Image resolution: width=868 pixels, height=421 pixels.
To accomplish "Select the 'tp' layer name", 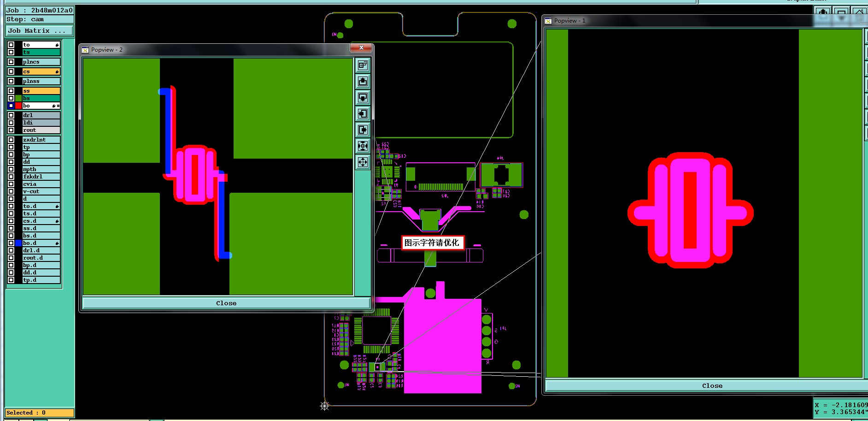I will 41,147.
